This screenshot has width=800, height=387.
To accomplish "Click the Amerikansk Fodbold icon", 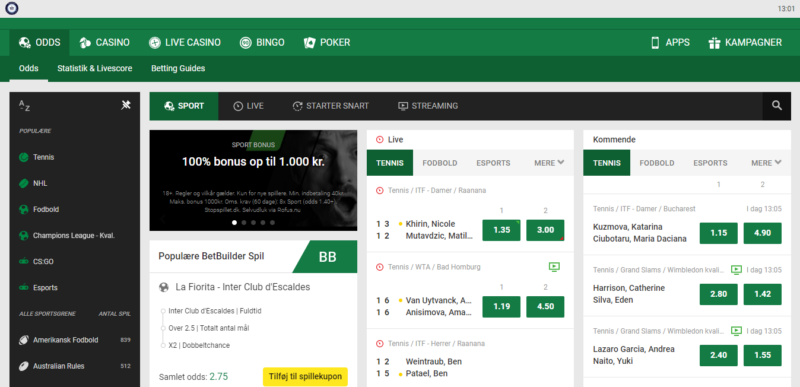I will tap(23, 340).
